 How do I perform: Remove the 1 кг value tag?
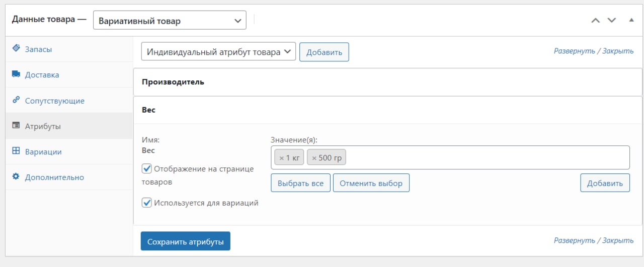coord(282,158)
